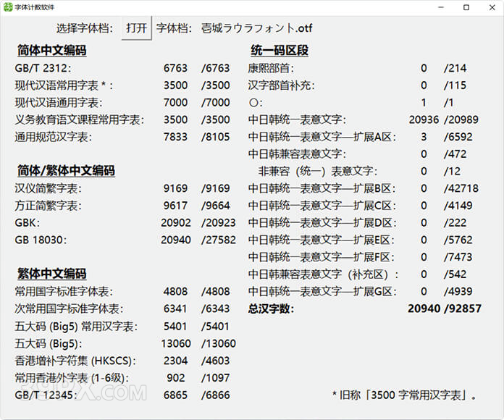Image resolution: width=504 pixels, height=420 pixels.
Task: Select the 简体中文编码 section heading
Action: point(51,51)
